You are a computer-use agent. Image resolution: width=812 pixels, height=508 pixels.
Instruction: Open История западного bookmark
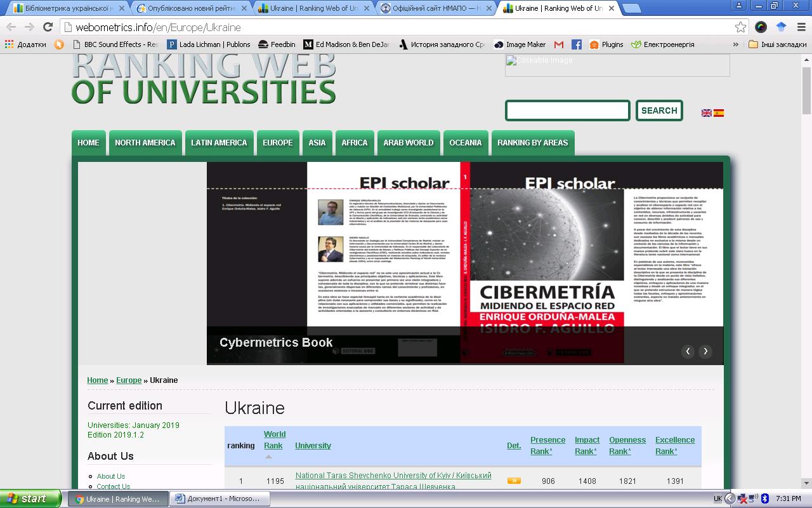click(x=442, y=44)
